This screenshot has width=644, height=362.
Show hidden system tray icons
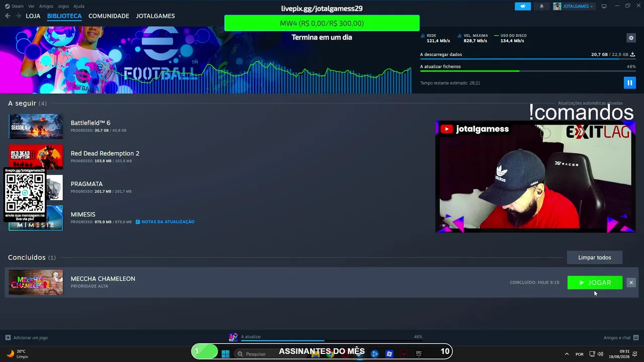point(567,354)
